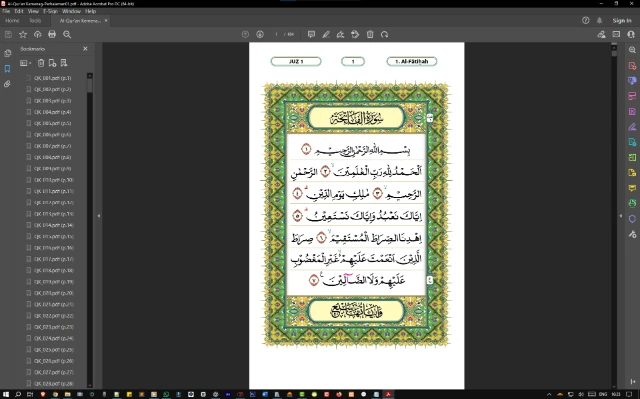Click the bookmark icon right of new bookmark

click(x=64, y=63)
